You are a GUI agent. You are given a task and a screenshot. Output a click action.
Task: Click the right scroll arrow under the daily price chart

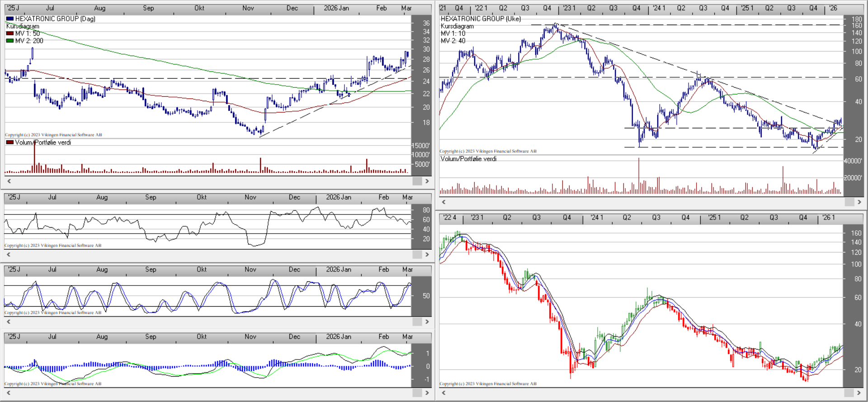coord(427,181)
